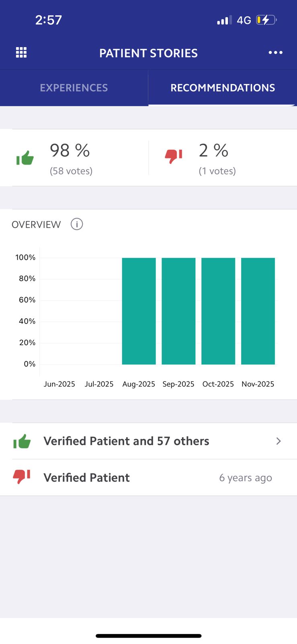Tap thumbs-down icon beside Verified Patient row
This screenshot has width=297, height=644.
[22, 477]
